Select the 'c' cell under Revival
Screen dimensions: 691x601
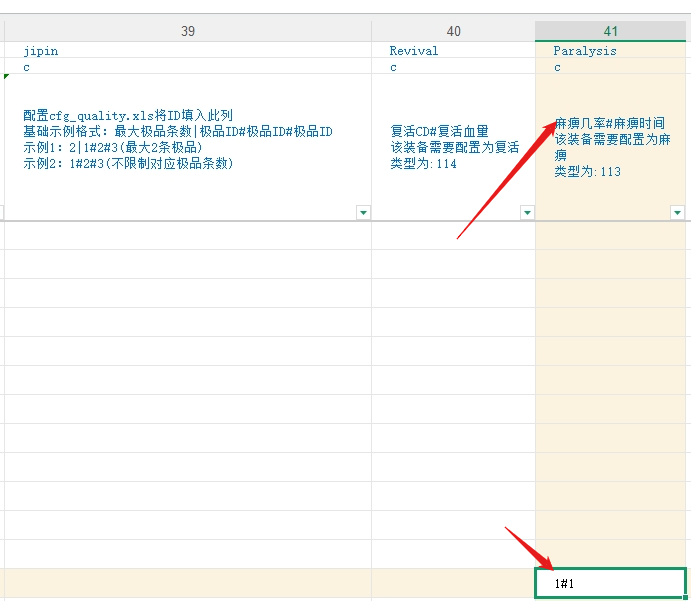(x=453, y=66)
